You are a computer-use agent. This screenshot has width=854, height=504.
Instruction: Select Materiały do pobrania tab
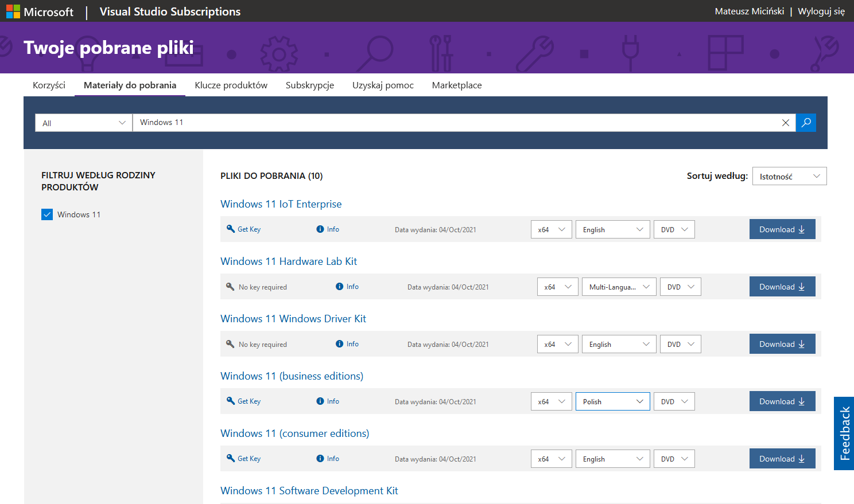tap(130, 85)
